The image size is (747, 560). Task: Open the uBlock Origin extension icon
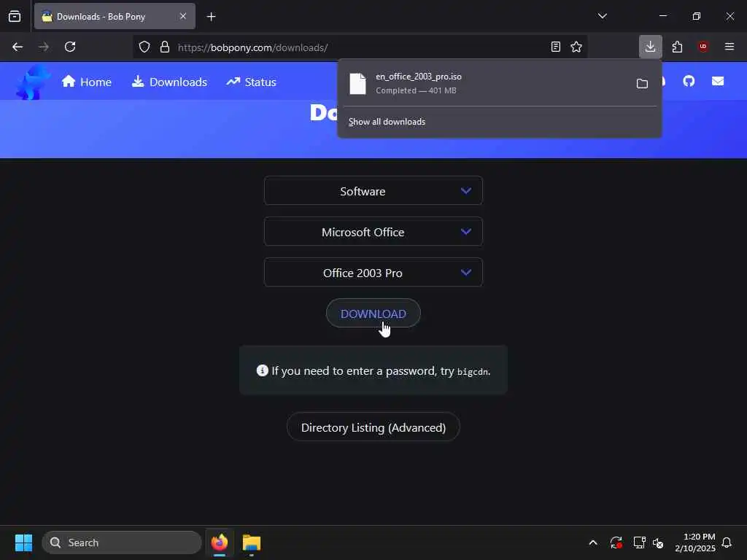click(703, 47)
